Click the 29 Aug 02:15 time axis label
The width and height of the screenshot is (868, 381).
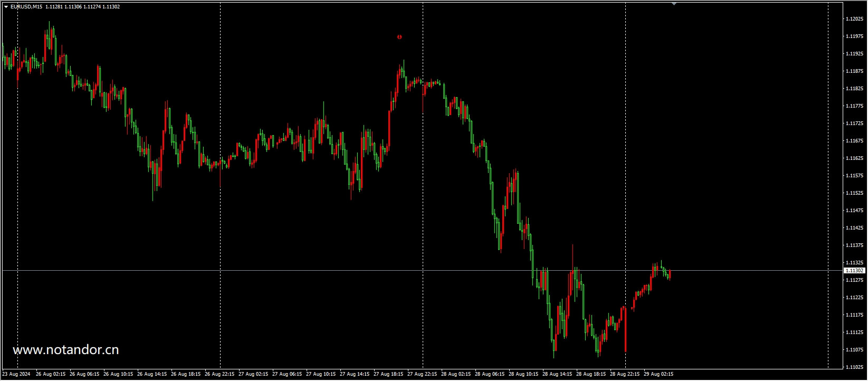[x=659, y=374]
